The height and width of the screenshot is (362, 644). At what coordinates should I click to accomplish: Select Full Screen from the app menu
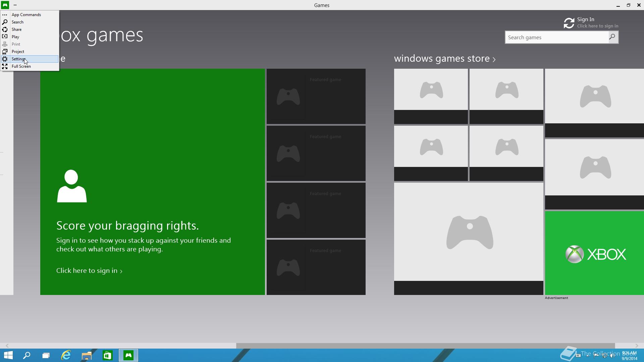tap(30, 66)
